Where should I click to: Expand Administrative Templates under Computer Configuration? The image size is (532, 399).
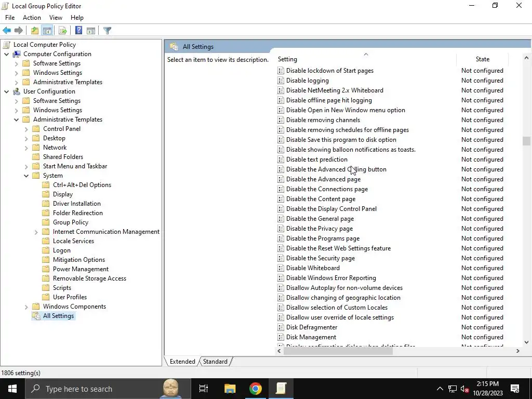[16, 82]
